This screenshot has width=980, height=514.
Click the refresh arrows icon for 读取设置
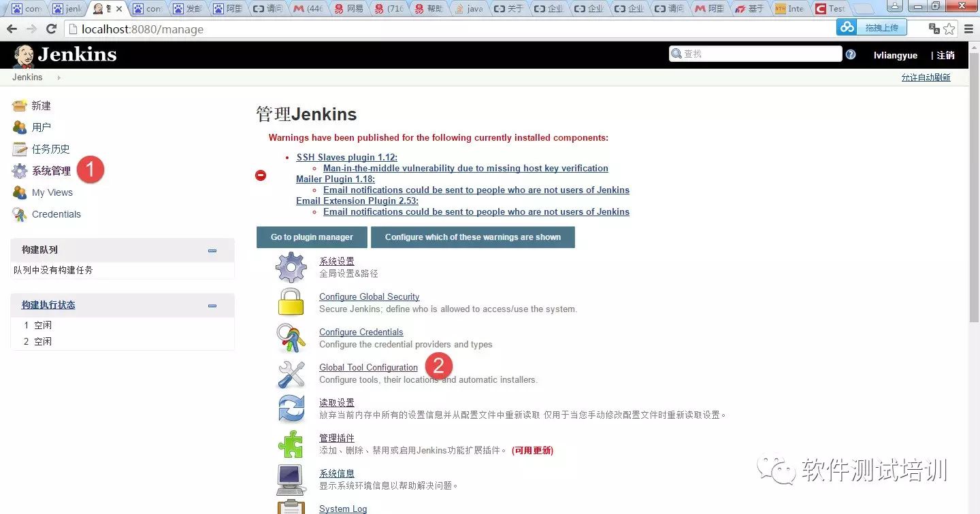coord(291,409)
